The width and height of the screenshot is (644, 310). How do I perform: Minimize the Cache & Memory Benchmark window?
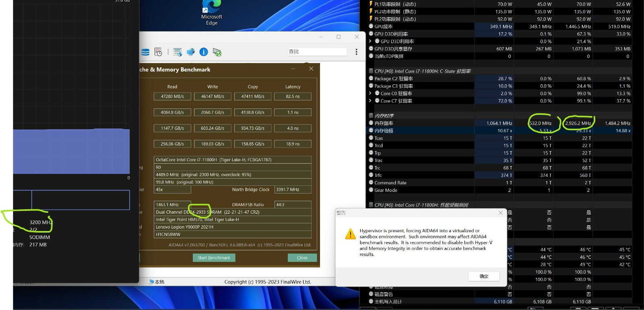click(293, 69)
